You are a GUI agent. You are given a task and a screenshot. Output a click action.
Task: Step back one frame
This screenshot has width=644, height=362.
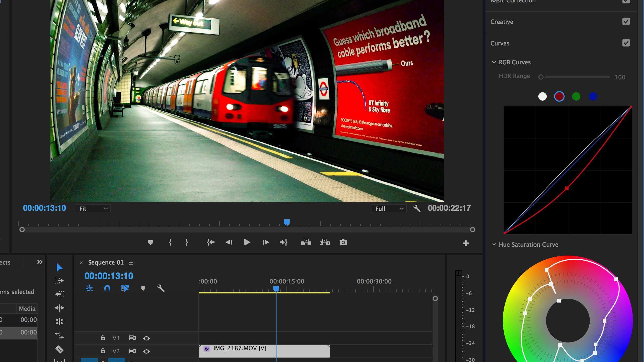229,242
